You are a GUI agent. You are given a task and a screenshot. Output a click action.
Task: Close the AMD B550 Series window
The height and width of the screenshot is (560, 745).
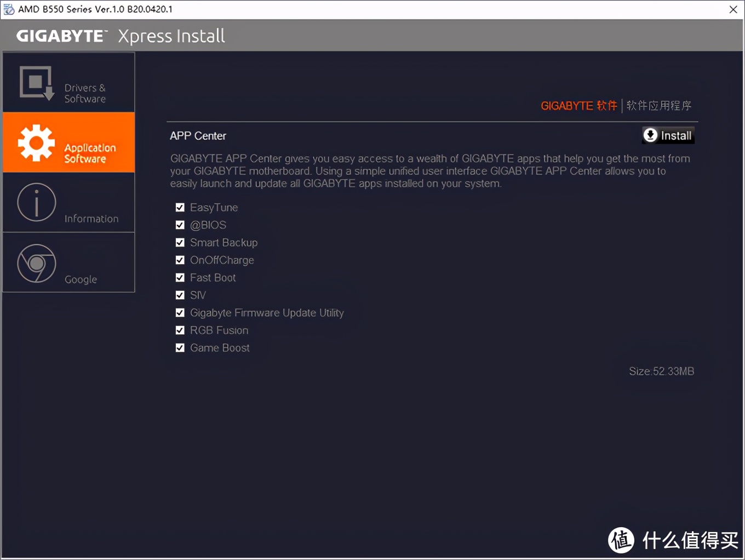[733, 9]
